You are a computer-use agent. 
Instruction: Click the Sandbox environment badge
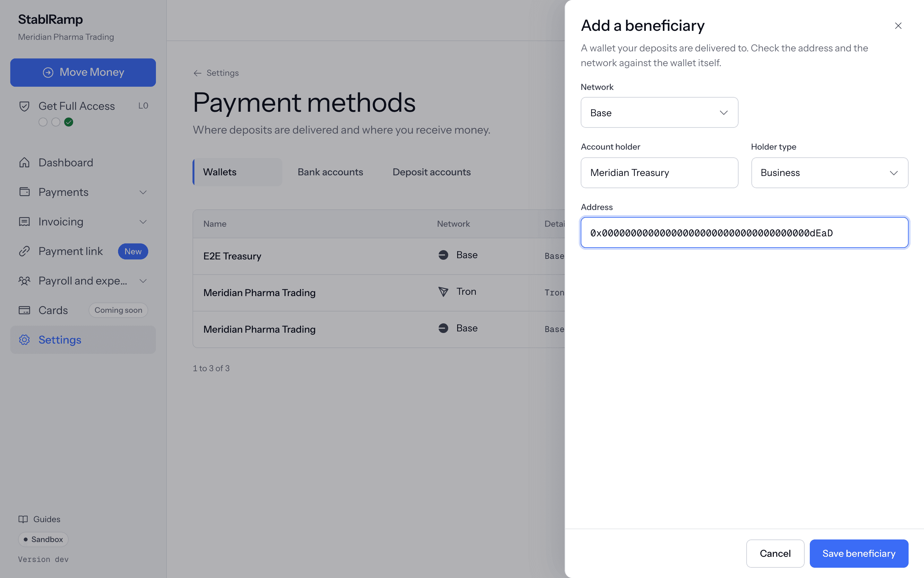43,539
